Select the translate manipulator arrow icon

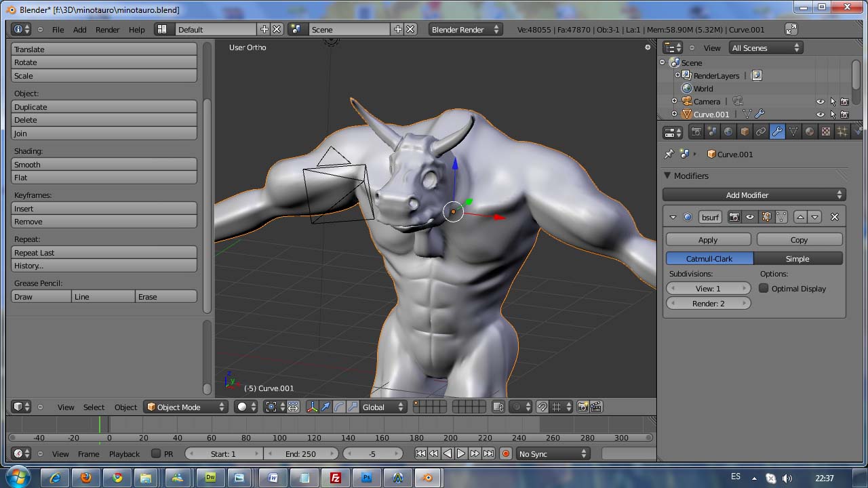[325, 407]
